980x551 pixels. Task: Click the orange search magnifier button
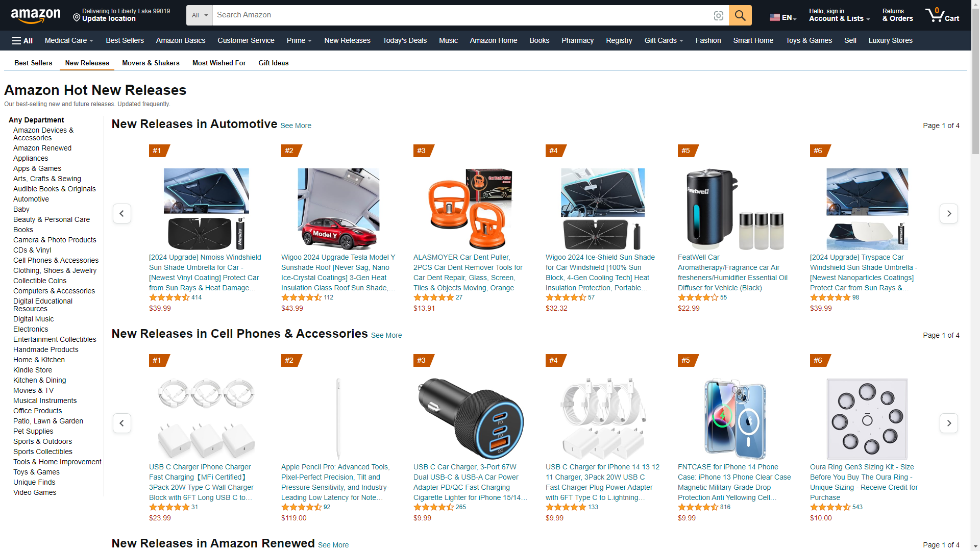point(740,15)
